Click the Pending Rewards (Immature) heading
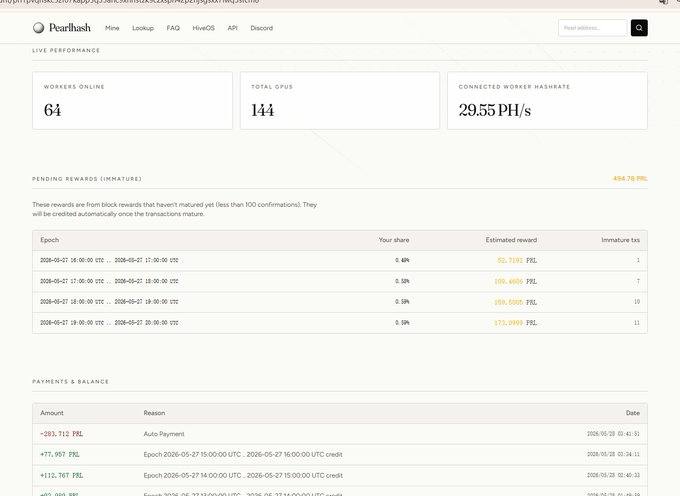Viewport: 680px width, 496px height. point(87,179)
